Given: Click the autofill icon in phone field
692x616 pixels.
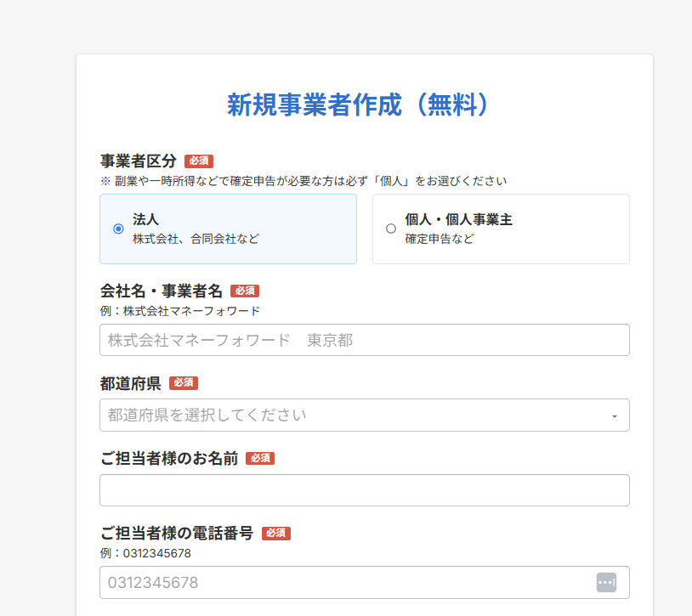Looking at the screenshot, I should point(606,583).
